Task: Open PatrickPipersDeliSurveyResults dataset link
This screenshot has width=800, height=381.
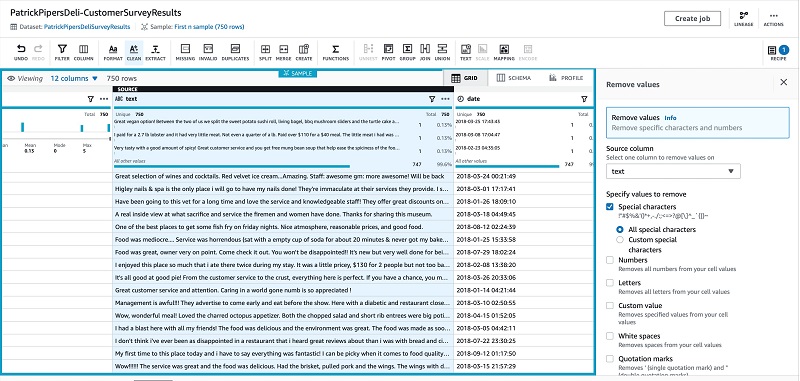Action: point(87,27)
